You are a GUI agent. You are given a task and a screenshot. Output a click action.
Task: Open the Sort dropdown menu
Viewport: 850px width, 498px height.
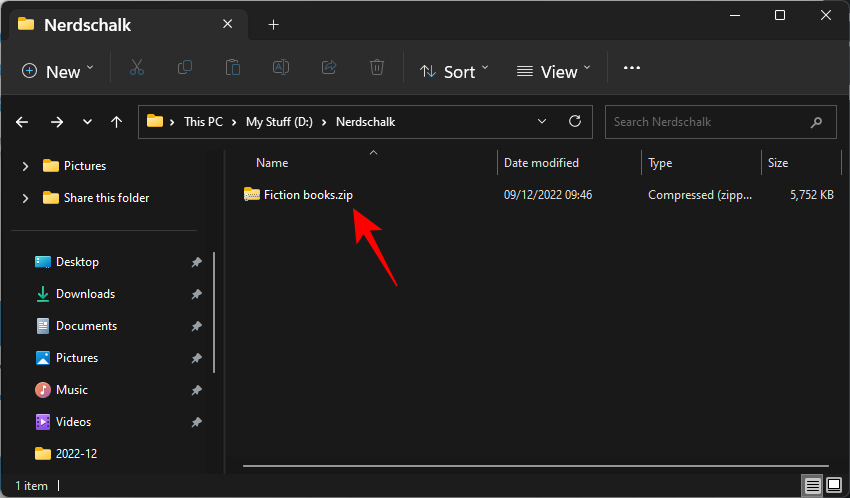click(x=454, y=70)
